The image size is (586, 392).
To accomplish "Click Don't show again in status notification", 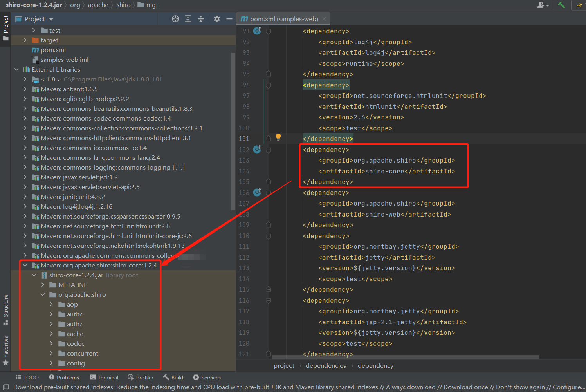I will point(520,387).
